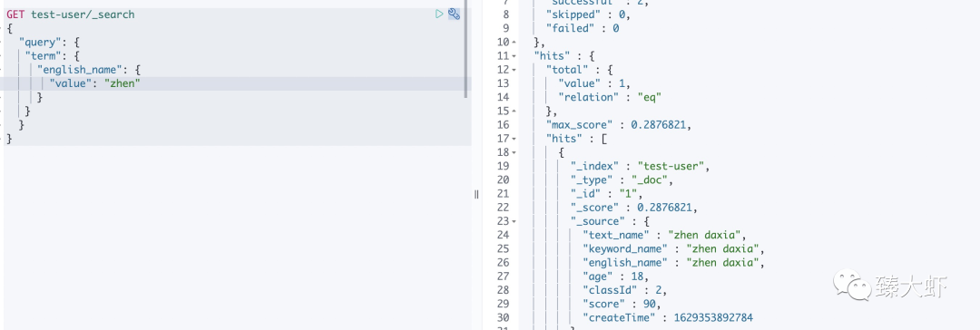The height and width of the screenshot is (330, 980).
Task: Click the "_type" : "_doc" line
Action: 622,180
